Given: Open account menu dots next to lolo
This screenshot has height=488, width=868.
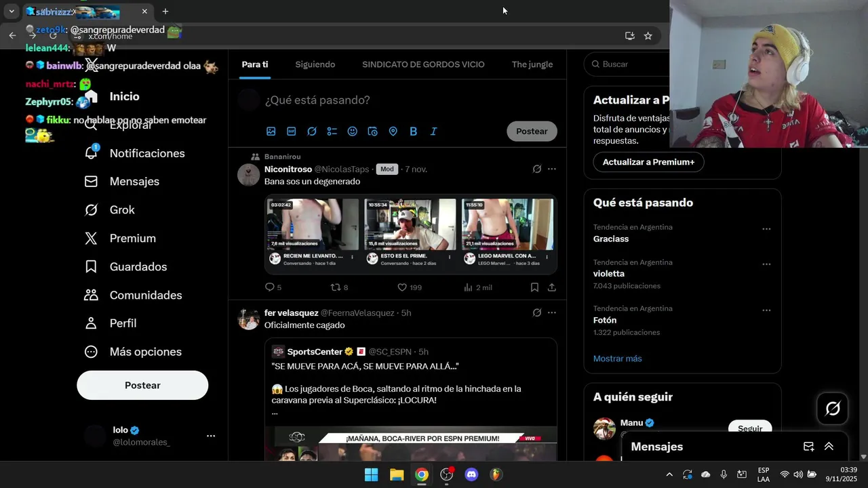Looking at the screenshot, I should [211, 436].
